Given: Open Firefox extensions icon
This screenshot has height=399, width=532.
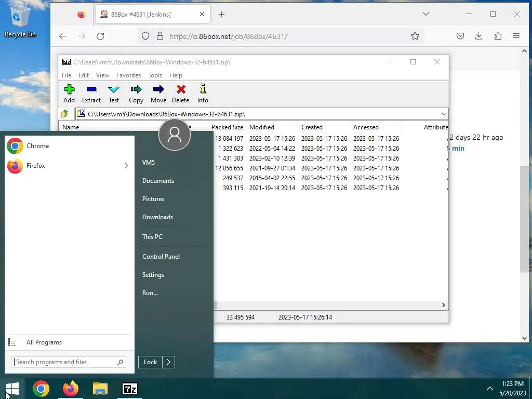Looking at the screenshot, I should pos(498,36).
